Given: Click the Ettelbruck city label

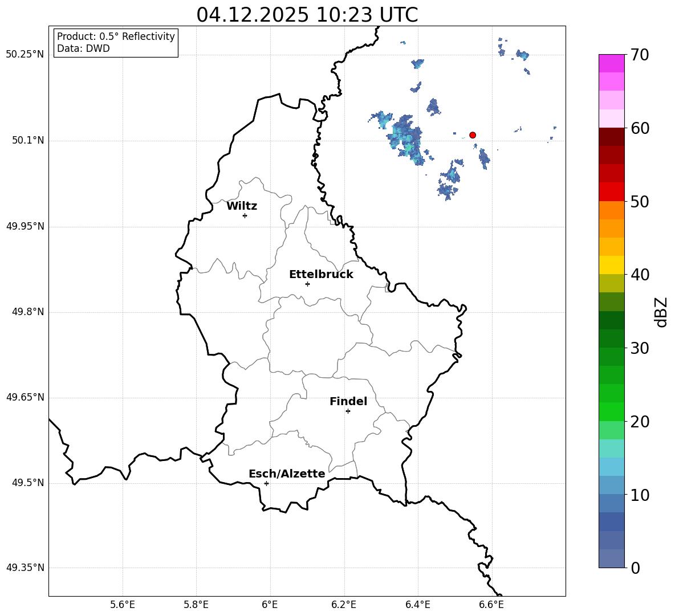Looking at the screenshot, I should point(321,275).
